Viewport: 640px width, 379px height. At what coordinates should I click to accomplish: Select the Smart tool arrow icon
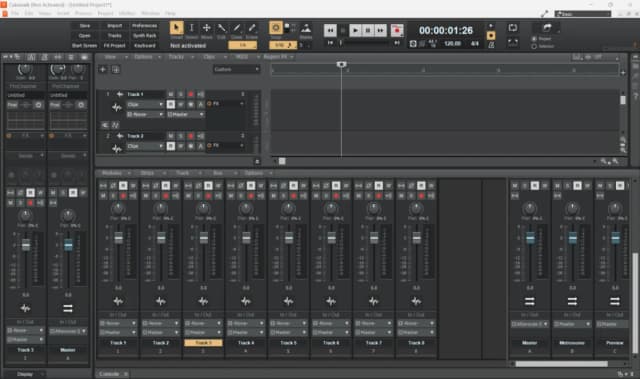[x=176, y=28]
